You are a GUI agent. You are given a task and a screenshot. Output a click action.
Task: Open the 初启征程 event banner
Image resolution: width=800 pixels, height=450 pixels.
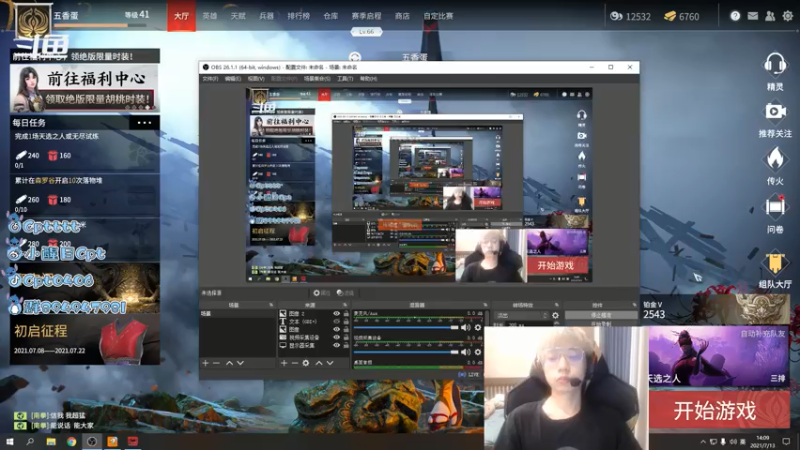point(85,339)
